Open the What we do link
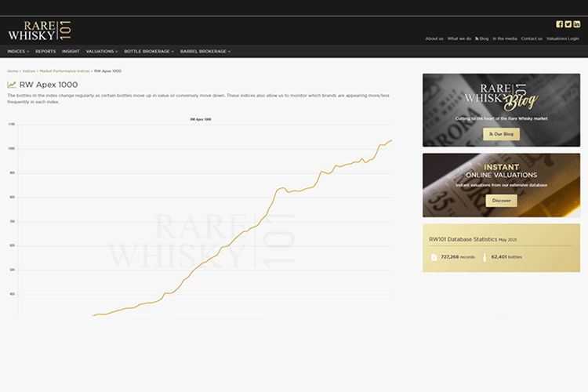The height and width of the screenshot is (392, 588). pos(459,38)
